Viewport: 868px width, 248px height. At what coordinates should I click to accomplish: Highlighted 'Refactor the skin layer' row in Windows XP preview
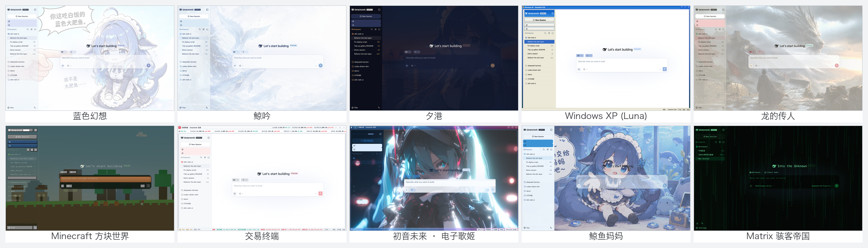(540, 41)
